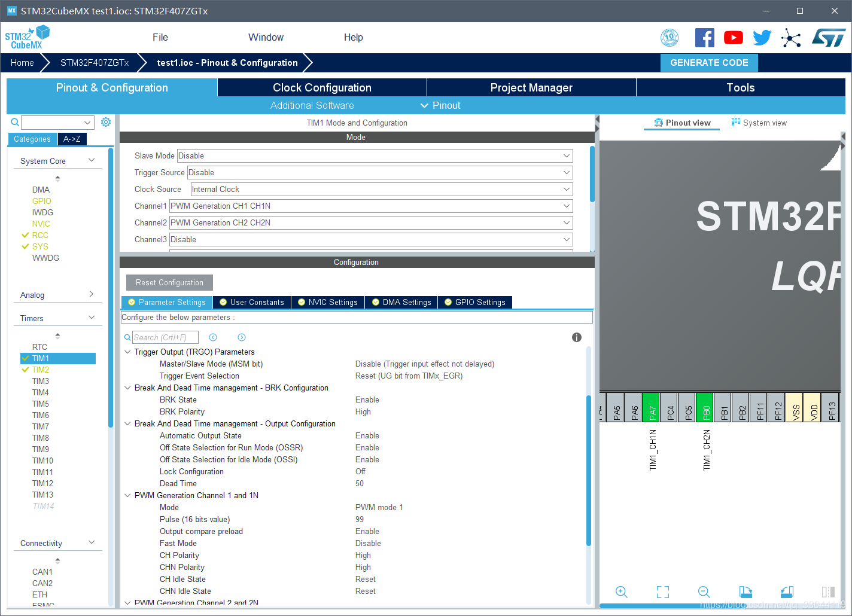Click the ST community network icon
This screenshot has height=616, width=852.
pos(791,38)
